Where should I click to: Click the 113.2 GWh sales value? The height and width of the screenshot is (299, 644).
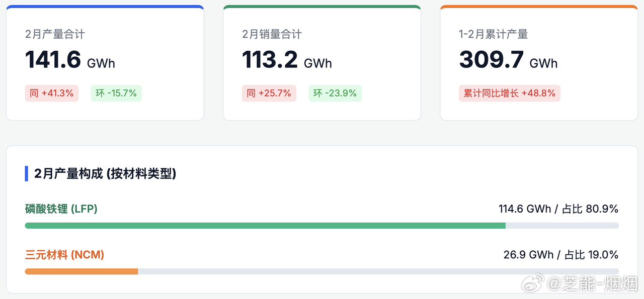287,60
